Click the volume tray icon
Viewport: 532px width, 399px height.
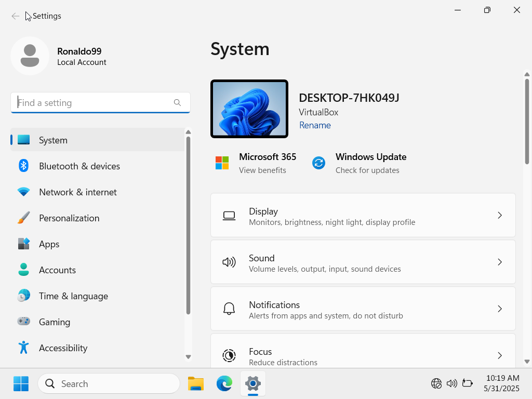451,384
